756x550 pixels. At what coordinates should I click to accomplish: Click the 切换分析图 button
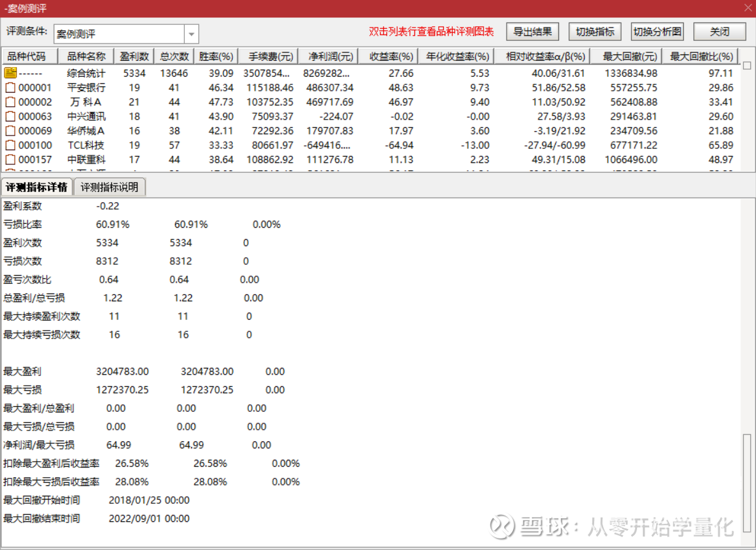coord(657,31)
